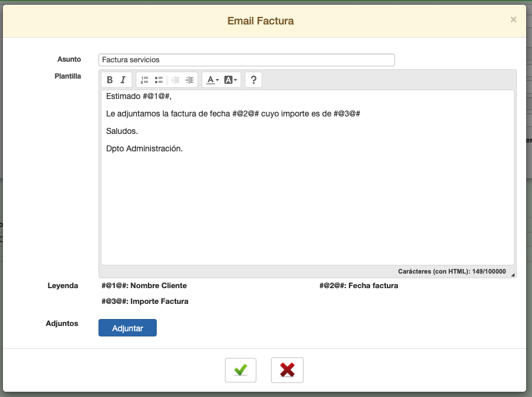Viewport: 532px width, 397px height.
Task: Click the 'Le adjuntamos la factura' line
Action: click(x=233, y=114)
